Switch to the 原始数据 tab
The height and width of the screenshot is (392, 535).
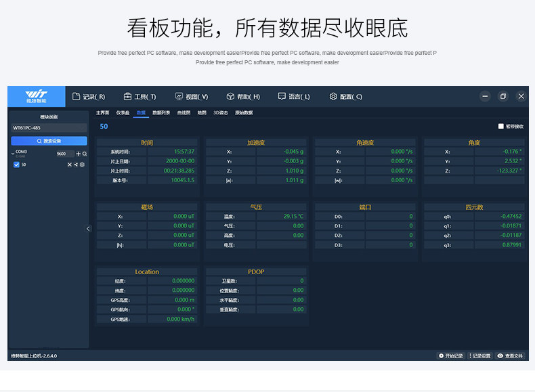(244, 112)
